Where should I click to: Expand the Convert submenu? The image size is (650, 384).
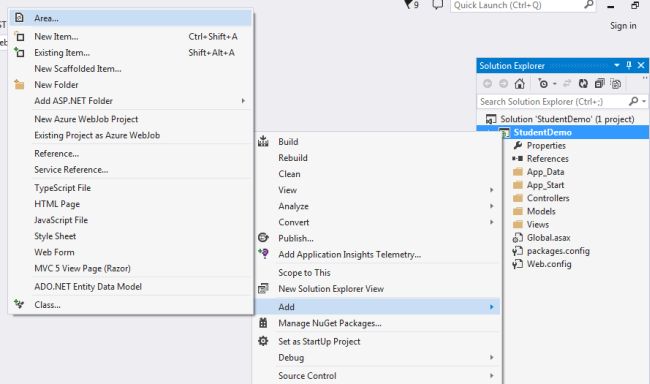pyautogui.click(x=377, y=222)
